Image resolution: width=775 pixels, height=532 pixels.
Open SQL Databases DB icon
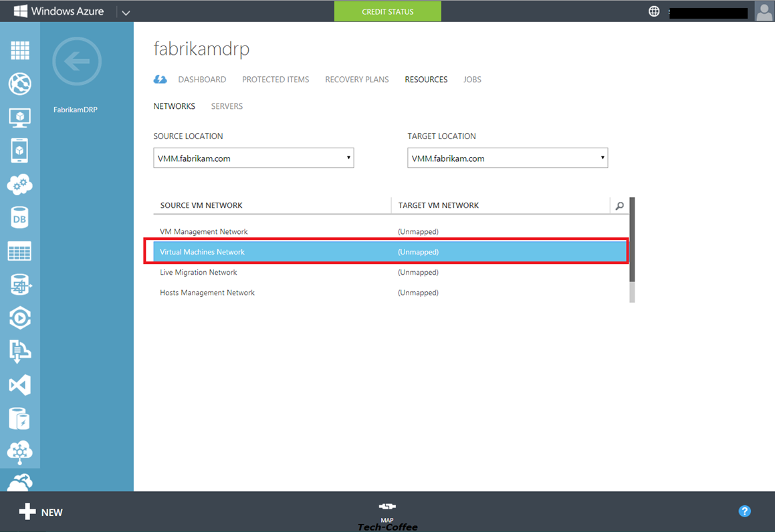[20, 218]
